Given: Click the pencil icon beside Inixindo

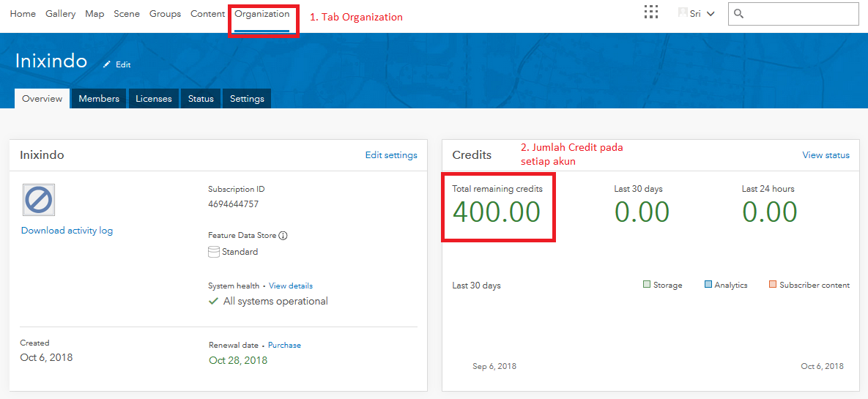Looking at the screenshot, I should click(107, 64).
